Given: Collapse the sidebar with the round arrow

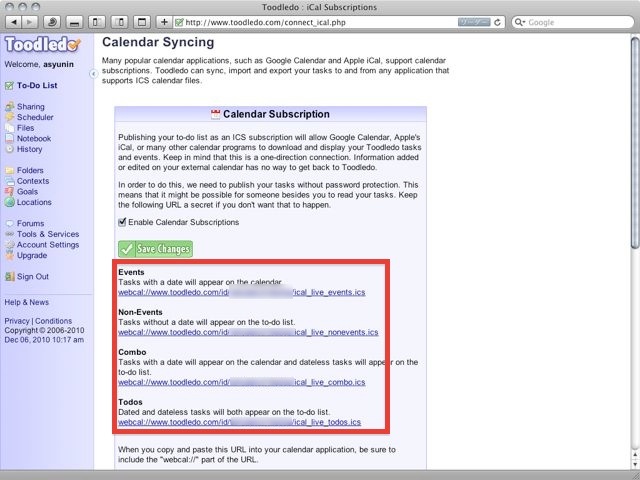Looking at the screenshot, I should pos(93,73).
